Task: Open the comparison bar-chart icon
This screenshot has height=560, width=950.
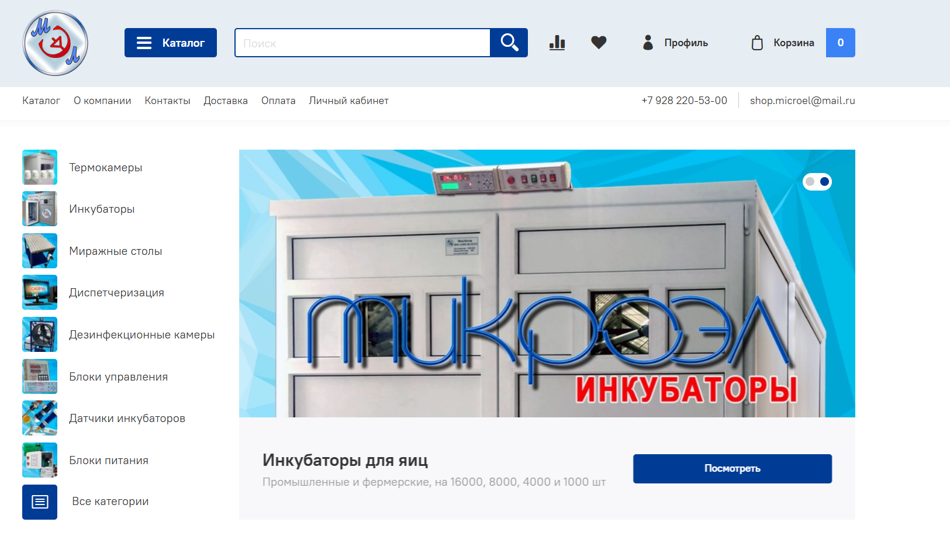Action: pyautogui.click(x=557, y=43)
